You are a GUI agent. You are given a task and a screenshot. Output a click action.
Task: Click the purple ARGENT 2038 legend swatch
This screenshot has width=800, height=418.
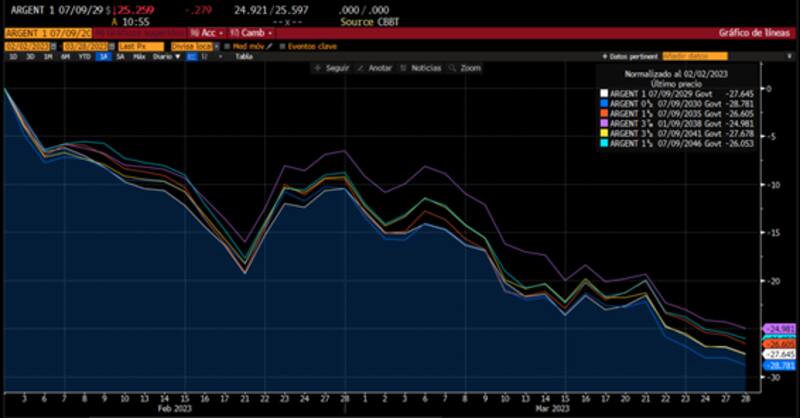(603, 124)
